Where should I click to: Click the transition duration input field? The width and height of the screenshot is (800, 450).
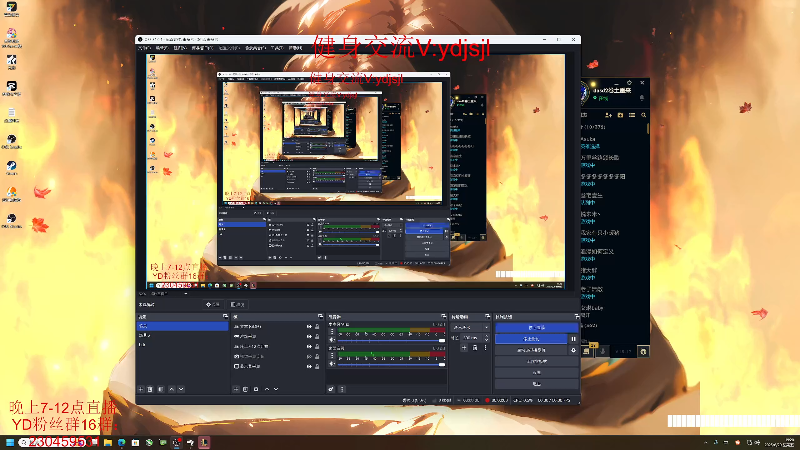(472, 338)
